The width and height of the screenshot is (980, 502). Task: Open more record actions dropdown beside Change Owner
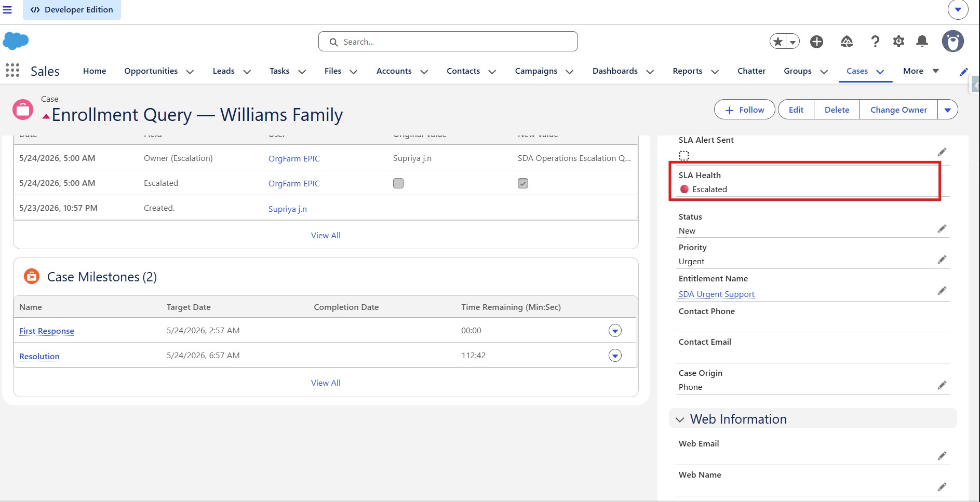(x=948, y=110)
